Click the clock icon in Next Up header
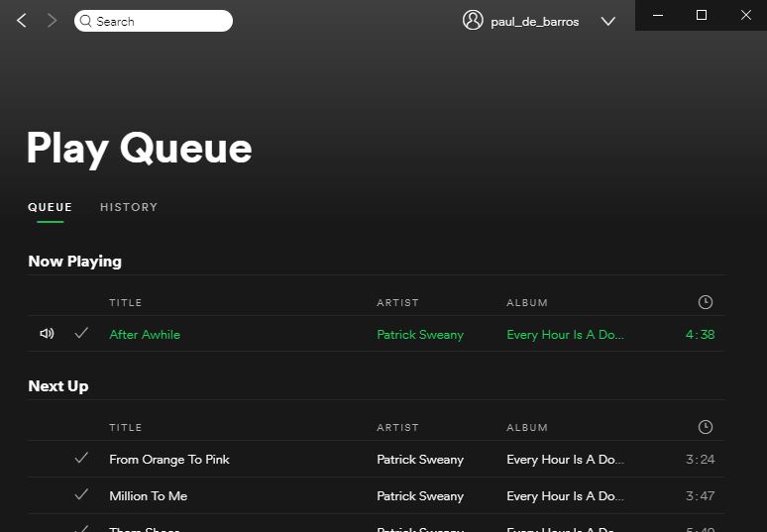The image size is (767, 532). (706, 427)
